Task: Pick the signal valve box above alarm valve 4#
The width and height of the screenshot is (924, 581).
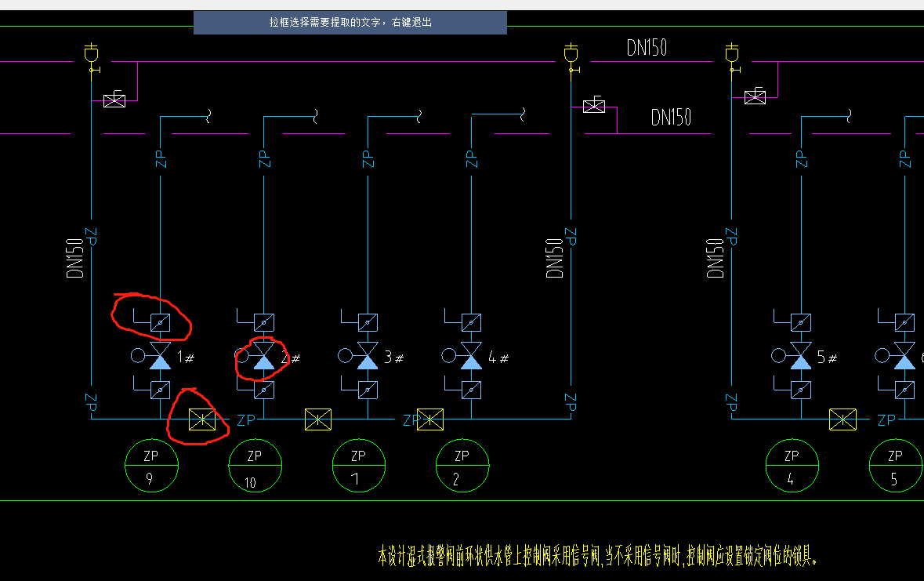Action: 472,322
